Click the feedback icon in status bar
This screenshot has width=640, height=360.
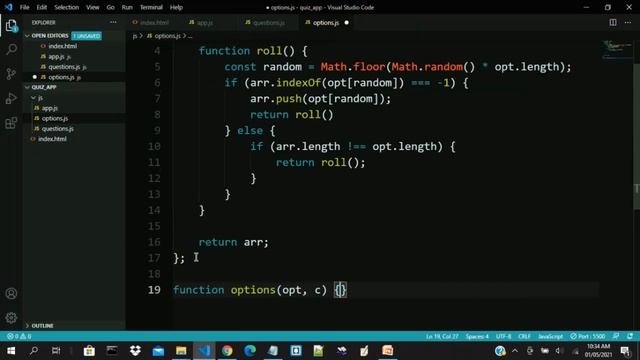point(616,336)
